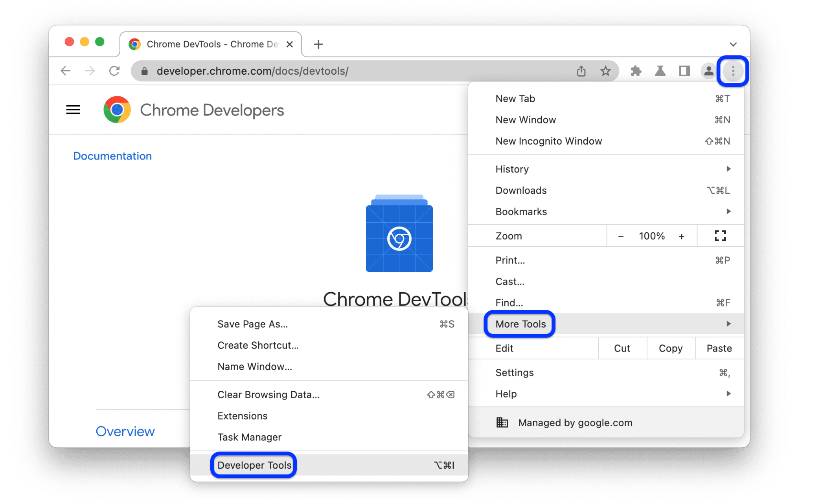Decrease zoom with minus button

tap(621, 236)
